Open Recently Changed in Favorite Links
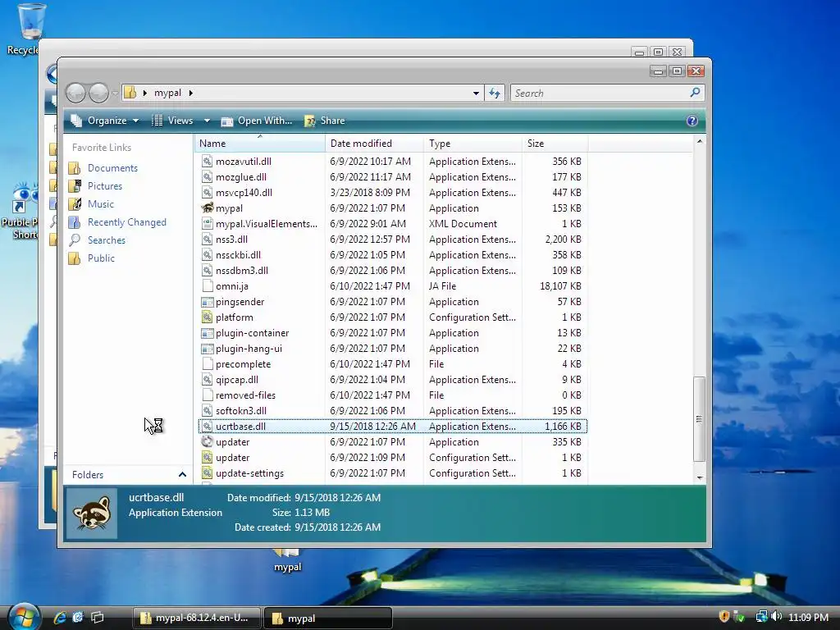The width and height of the screenshot is (840, 630). (x=127, y=222)
